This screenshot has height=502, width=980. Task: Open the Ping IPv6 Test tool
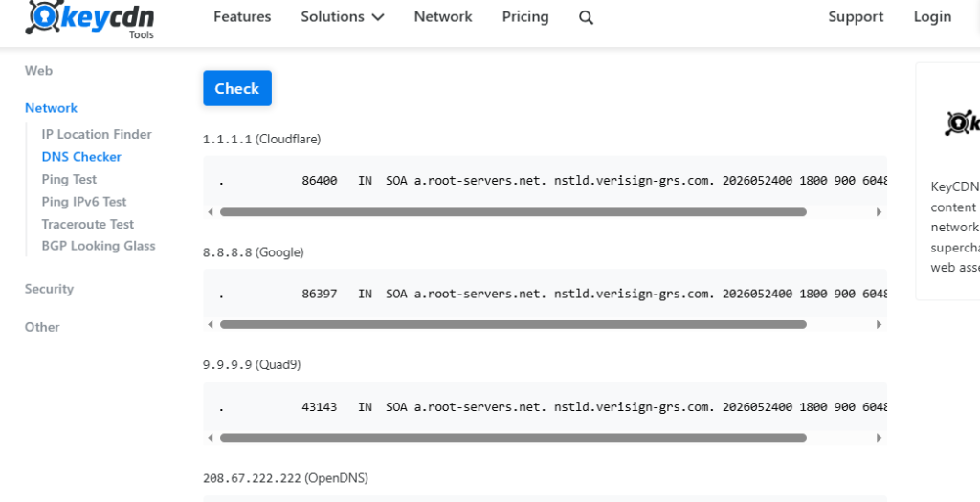pos(84,202)
